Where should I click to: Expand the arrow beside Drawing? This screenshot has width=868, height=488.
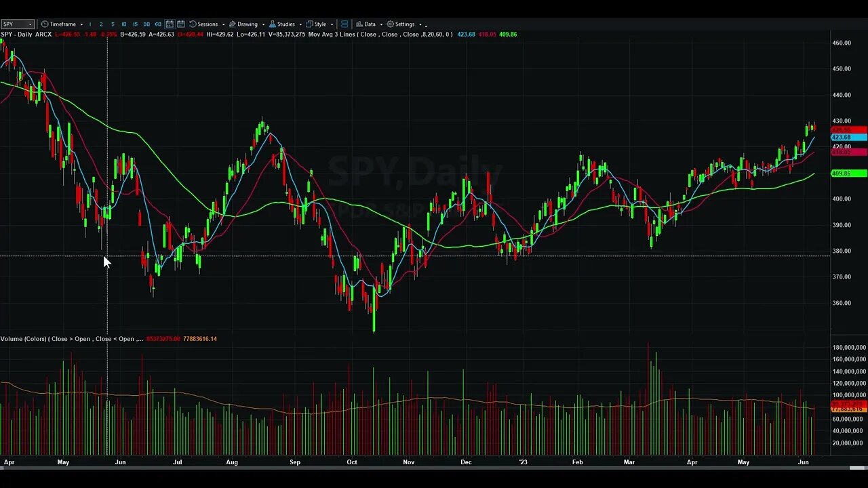pos(262,24)
